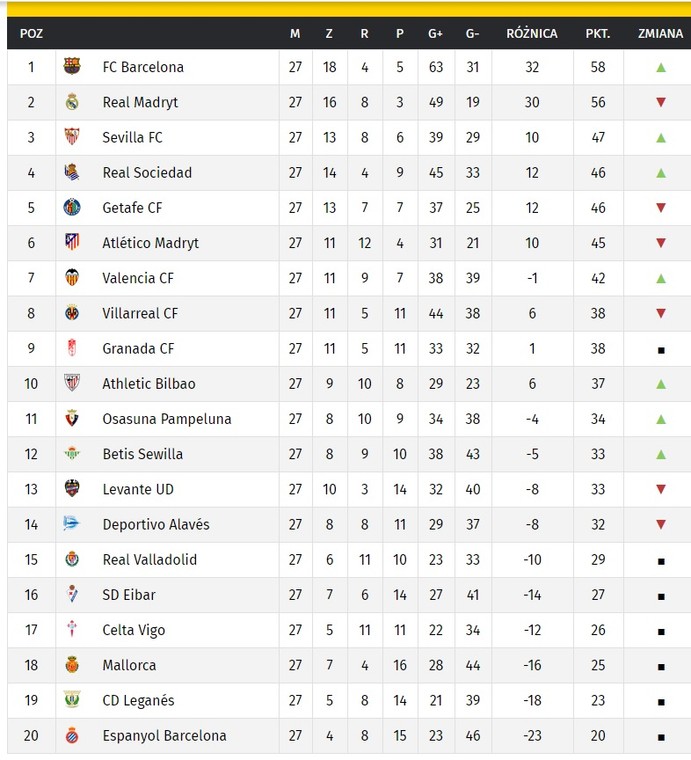Click the ZMIANA column header
Viewport: 691px width, 760px height.
pos(660,33)
